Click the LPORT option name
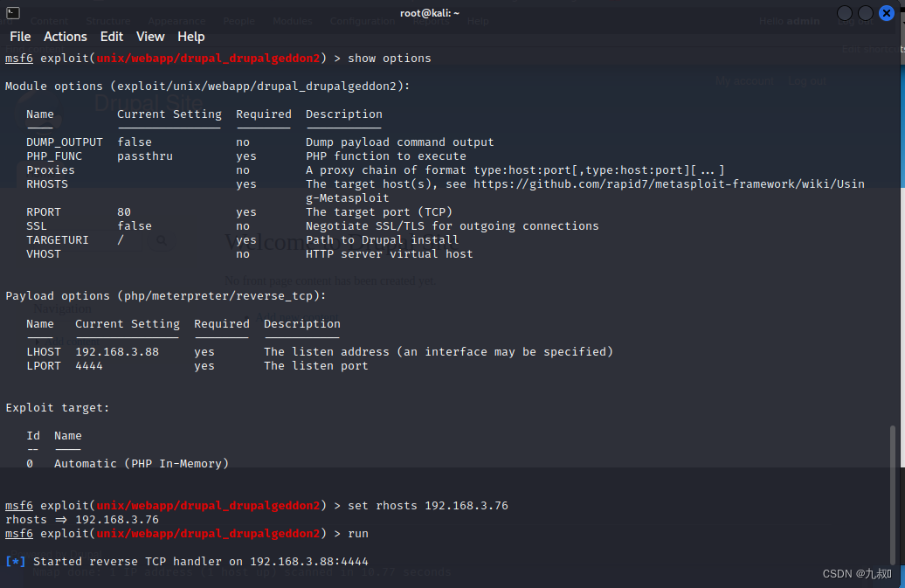This screenshot has height=588, width=905. (x=44, y=366)
